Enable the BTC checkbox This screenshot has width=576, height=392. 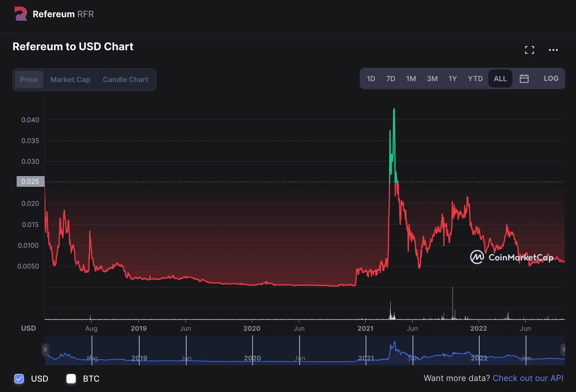(x=71, y=379)
